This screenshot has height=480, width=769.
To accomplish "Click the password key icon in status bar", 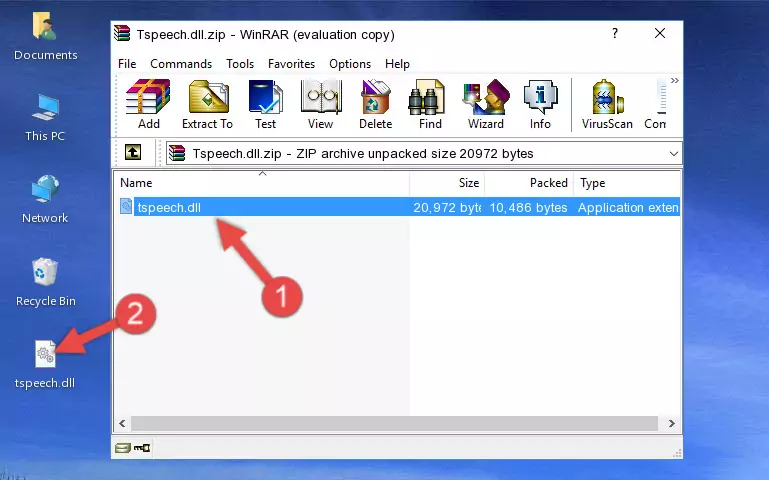I will (142, 447).
